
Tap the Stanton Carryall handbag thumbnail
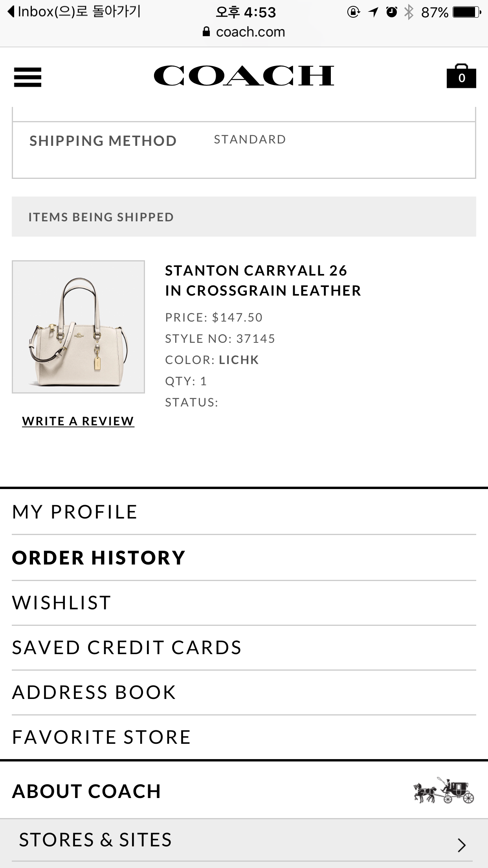click(78, 327)
